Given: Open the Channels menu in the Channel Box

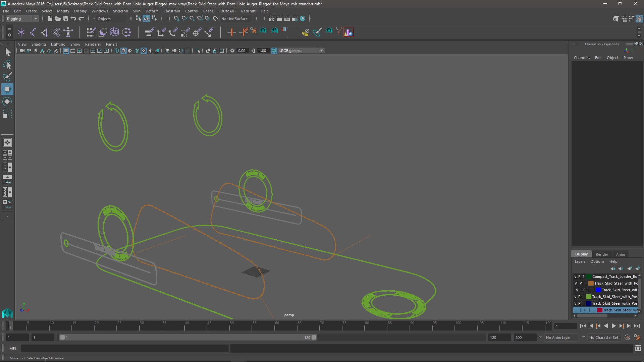Looking at the screenshot, I should coord(582,58).
